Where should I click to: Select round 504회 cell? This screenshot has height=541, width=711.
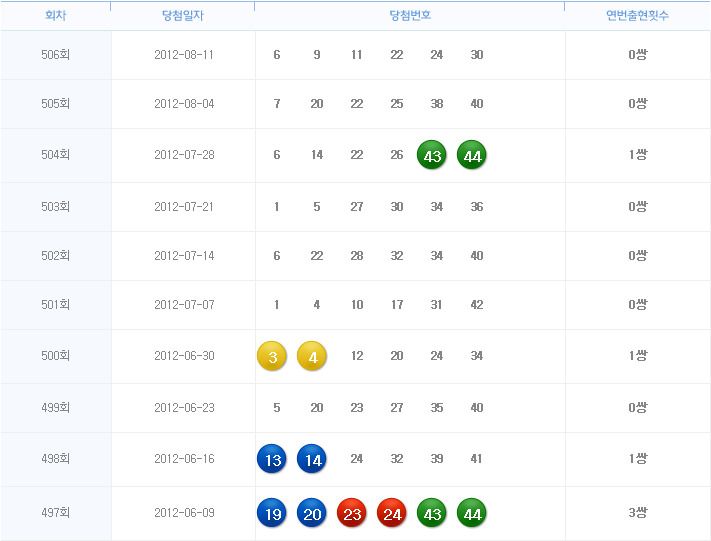pyautogui.click(x=55, y=155)
